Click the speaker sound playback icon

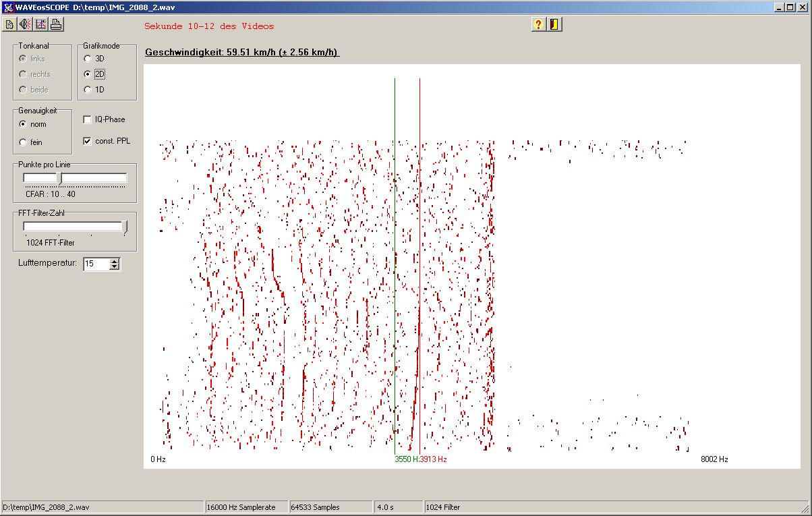(x=25, y=24)
